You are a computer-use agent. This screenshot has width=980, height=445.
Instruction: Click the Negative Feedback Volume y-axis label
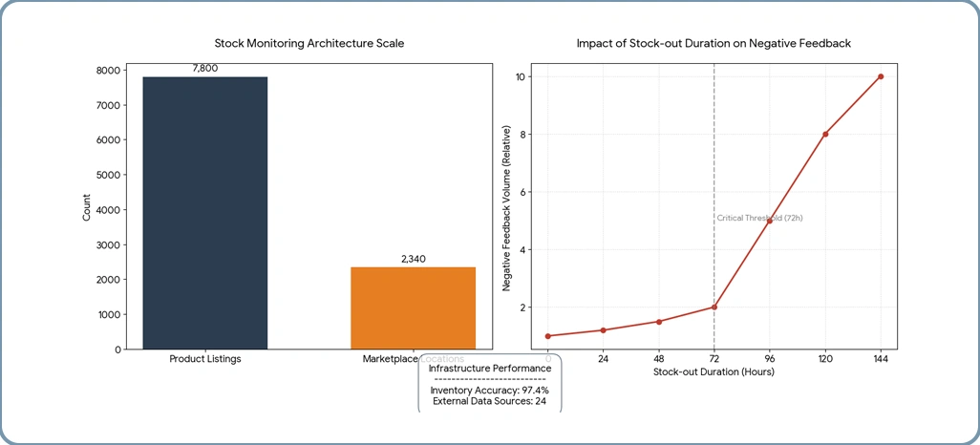pos(507,209)
